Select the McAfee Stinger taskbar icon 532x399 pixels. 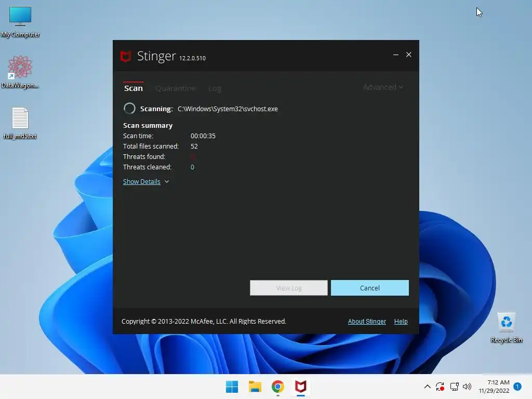click(301, 387)
